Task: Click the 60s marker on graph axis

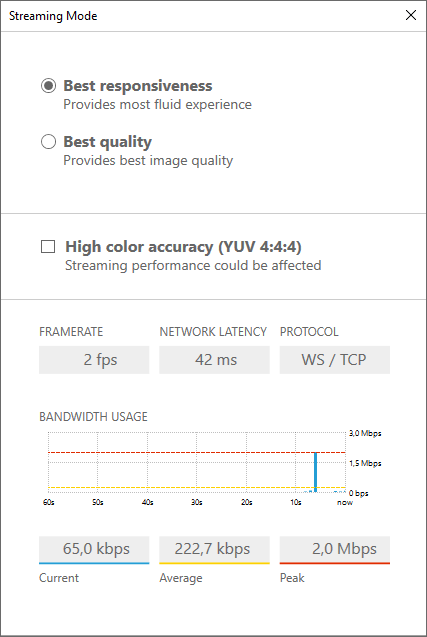Action: click(49, 503)
